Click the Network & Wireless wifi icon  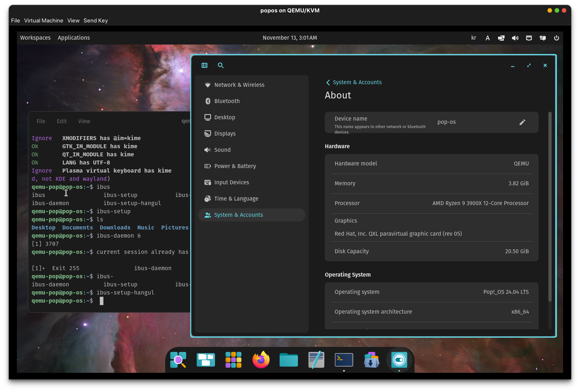pyautogui.click(x=207, y=85)
